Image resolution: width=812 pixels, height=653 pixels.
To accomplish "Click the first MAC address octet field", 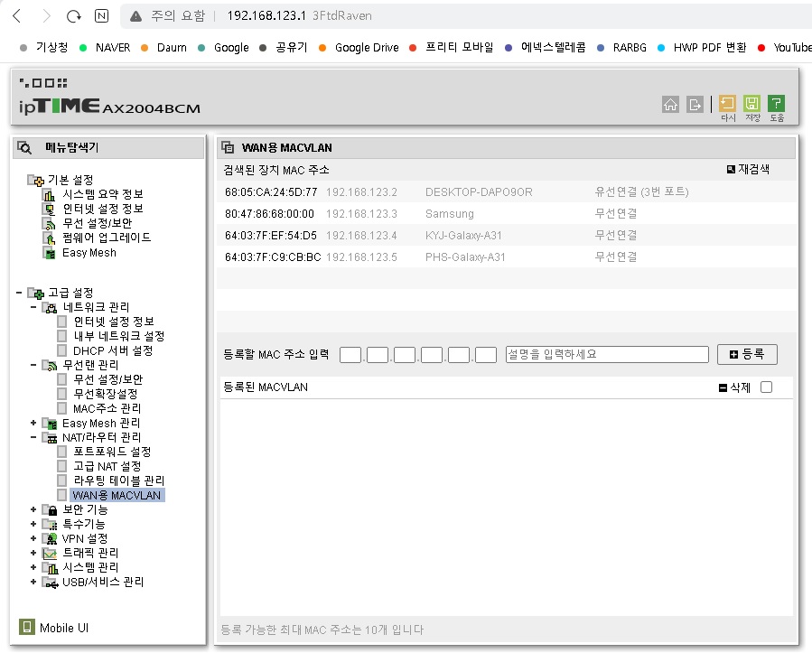I will [350, 355].
